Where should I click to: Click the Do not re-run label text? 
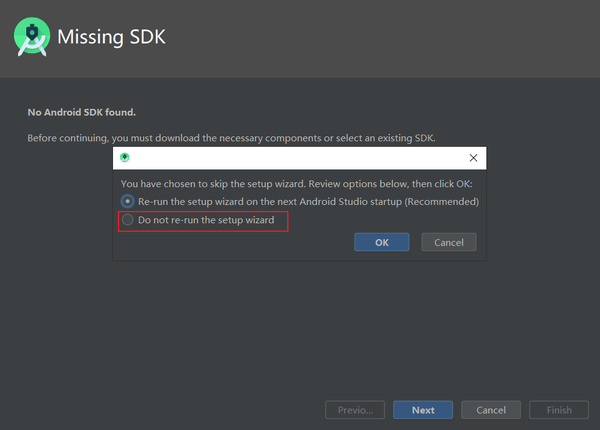[206, 220]
